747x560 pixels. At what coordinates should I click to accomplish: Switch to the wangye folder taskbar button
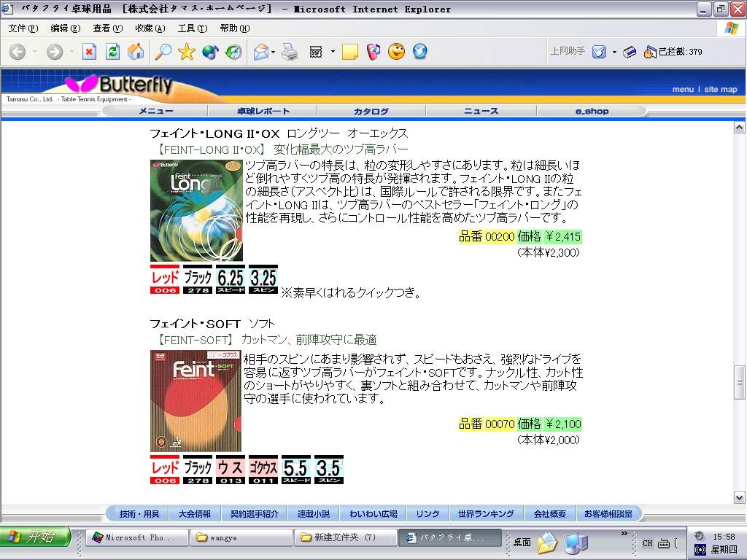(241, 537)
